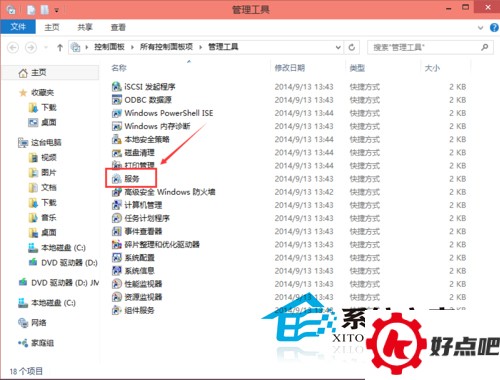Select 收藏夹 in the navigation pane
The image size is (500, 380).
42,93
